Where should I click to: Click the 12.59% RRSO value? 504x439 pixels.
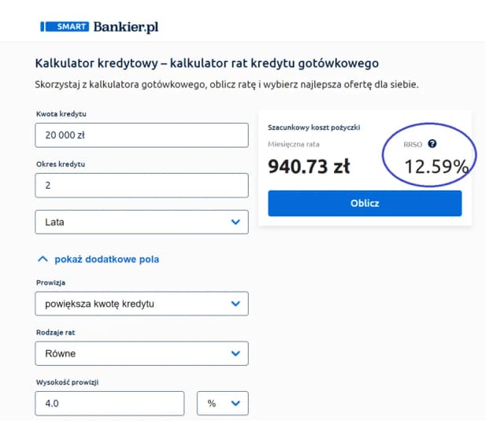click(436, 166)
